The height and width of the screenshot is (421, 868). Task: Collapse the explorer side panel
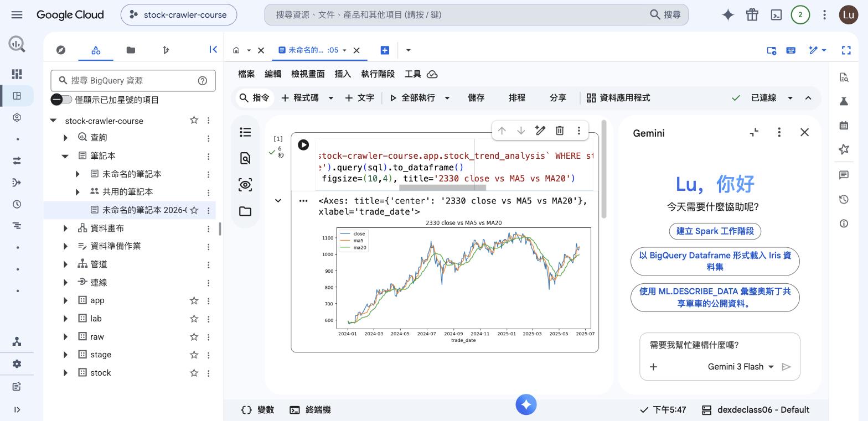(213, 50)
